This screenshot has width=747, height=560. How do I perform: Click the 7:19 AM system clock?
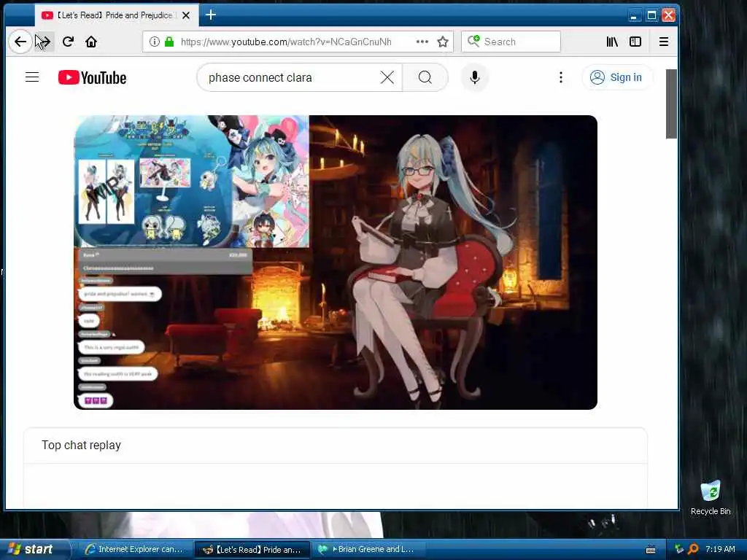pos(720,550)
